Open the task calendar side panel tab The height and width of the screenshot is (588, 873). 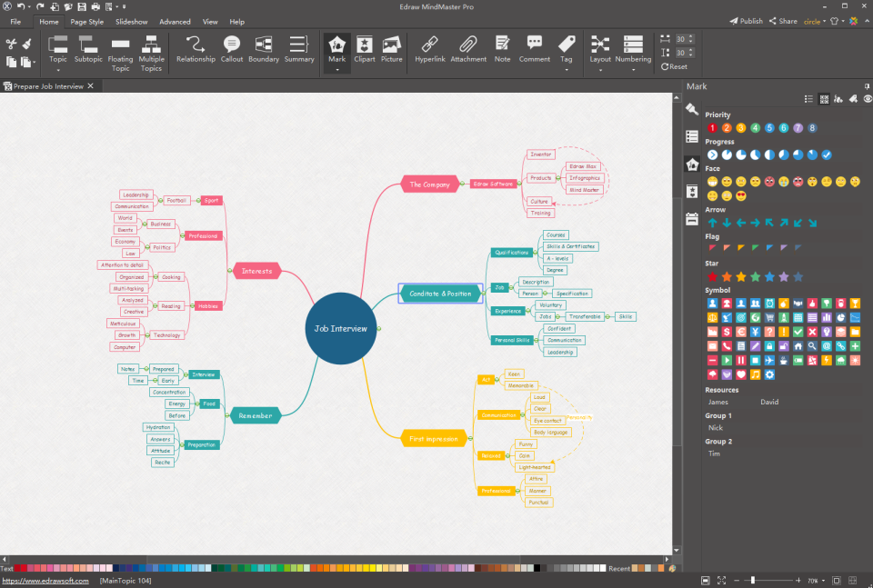click(x=692, y=219)
